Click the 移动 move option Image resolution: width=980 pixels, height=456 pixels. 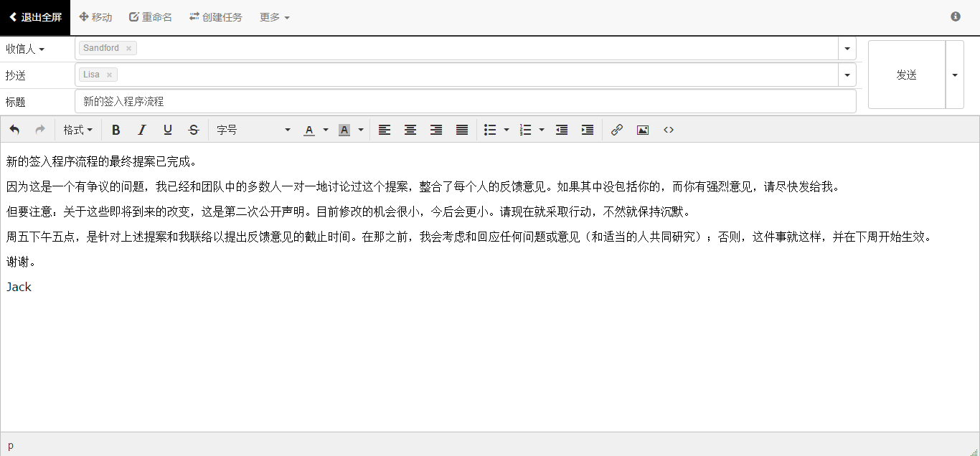95,17
